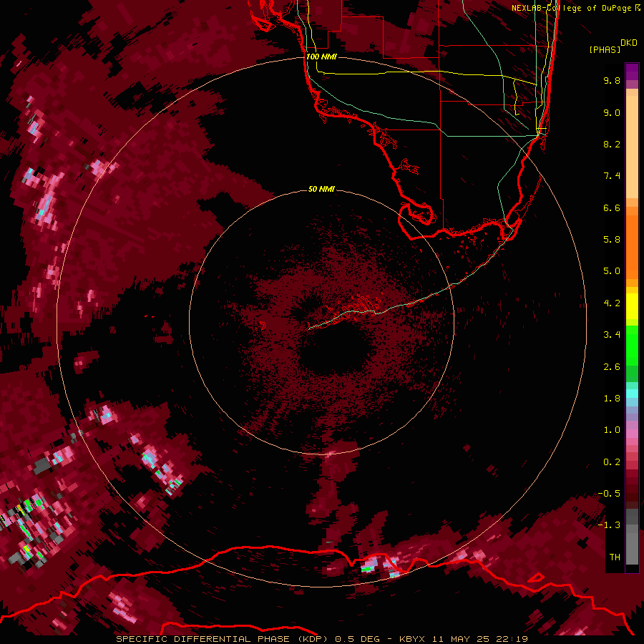Click the 5.8 value on color scale
644x644 pixels.
[x=612, y=240]
